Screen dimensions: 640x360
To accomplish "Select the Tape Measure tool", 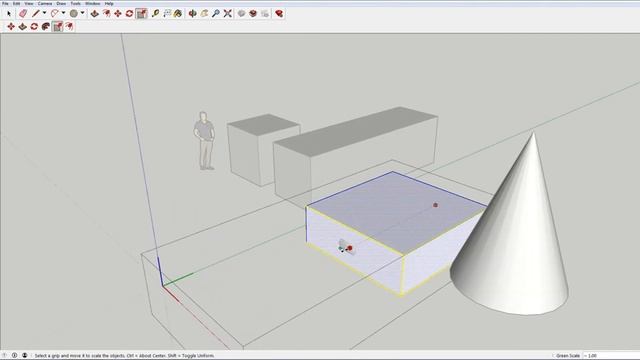I will [155, 13].
